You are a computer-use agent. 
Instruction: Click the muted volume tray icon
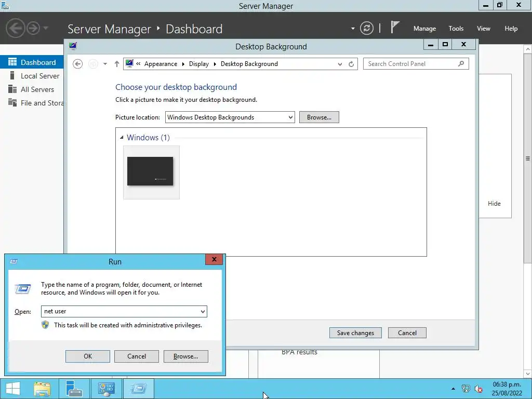coord(478,389)
